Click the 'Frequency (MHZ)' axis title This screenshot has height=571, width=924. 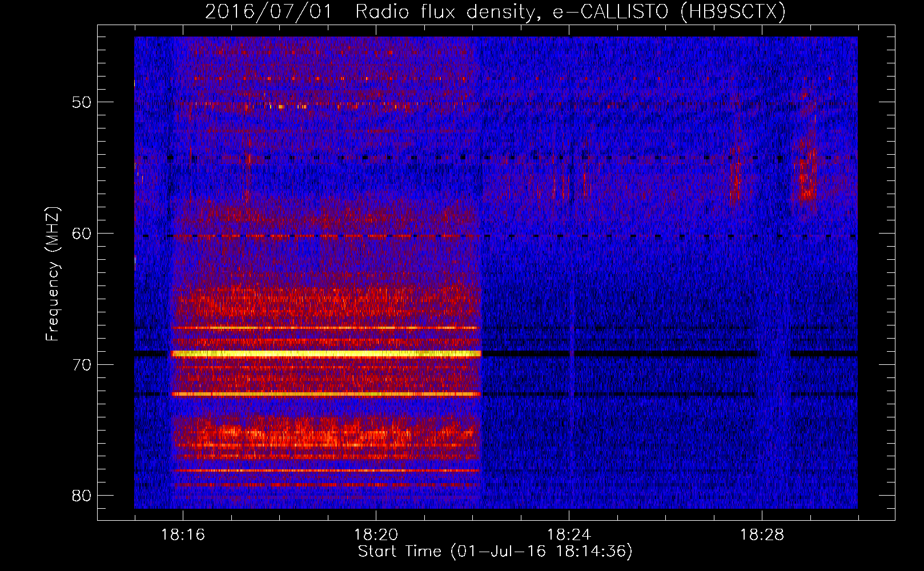(x=53, y=274)
